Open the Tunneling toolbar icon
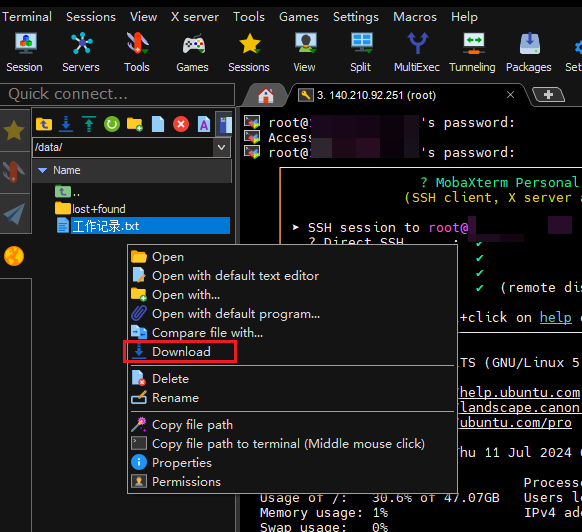The image size is (582, 532). click(x=473, y=52)
